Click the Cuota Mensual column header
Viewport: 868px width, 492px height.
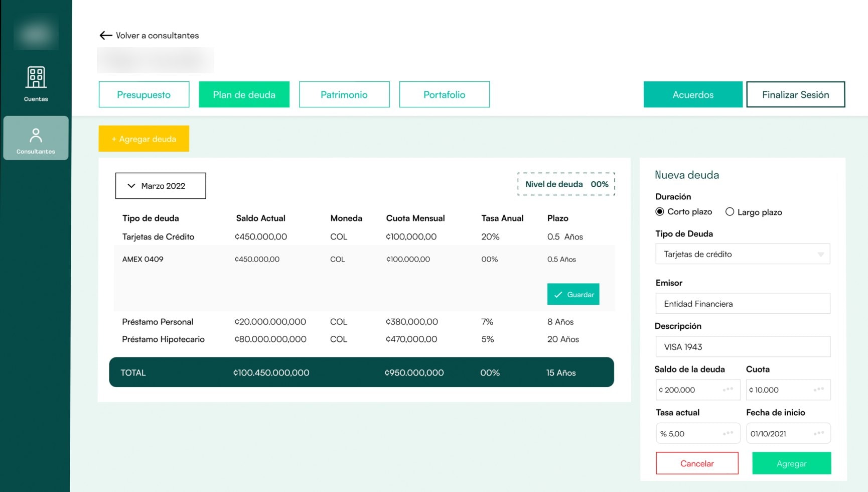pyautogui.click(x=415, y=218)
